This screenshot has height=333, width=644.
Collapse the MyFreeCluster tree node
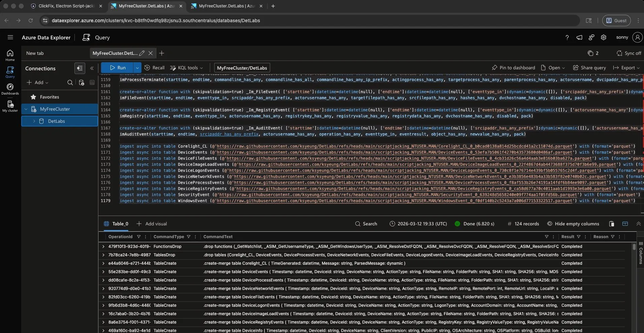(26, 109)
